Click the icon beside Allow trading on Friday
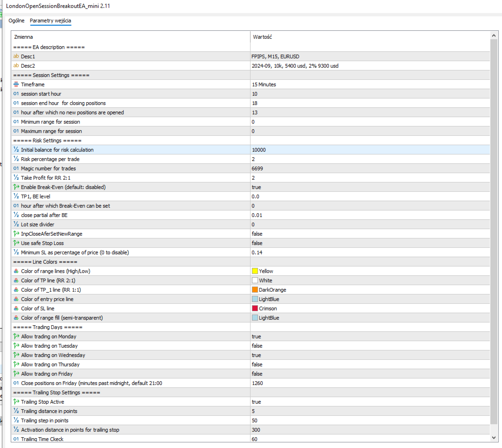This screenshot has height=448, width=502. 16,374
